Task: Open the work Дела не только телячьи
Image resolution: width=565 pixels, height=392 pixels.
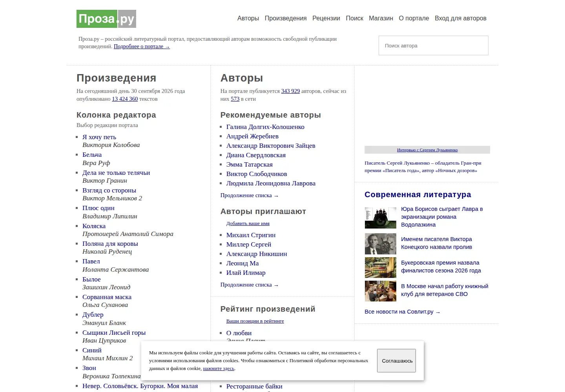Action: click(x=116, y=172)
